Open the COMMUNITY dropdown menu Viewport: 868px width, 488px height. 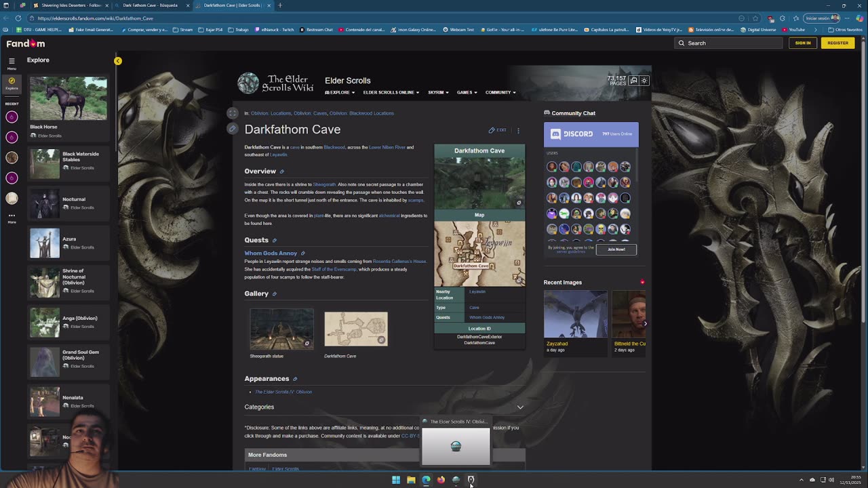point(500,92)
